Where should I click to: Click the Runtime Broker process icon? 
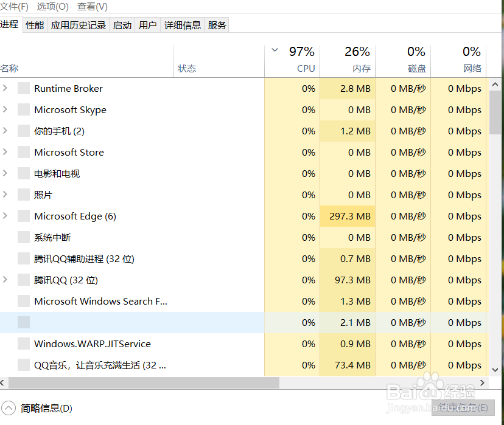pos(24,88)
